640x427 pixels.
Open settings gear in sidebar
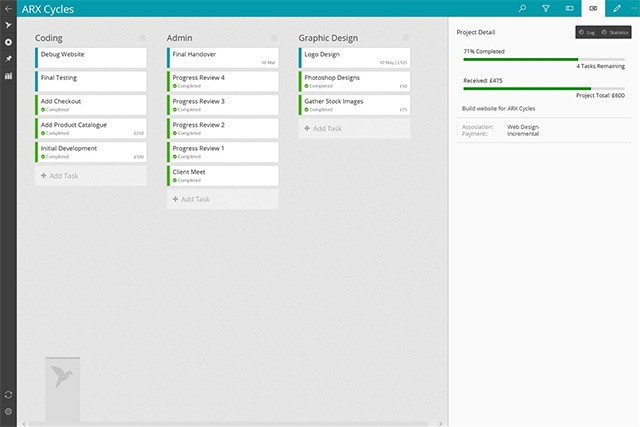coord(8,411)
